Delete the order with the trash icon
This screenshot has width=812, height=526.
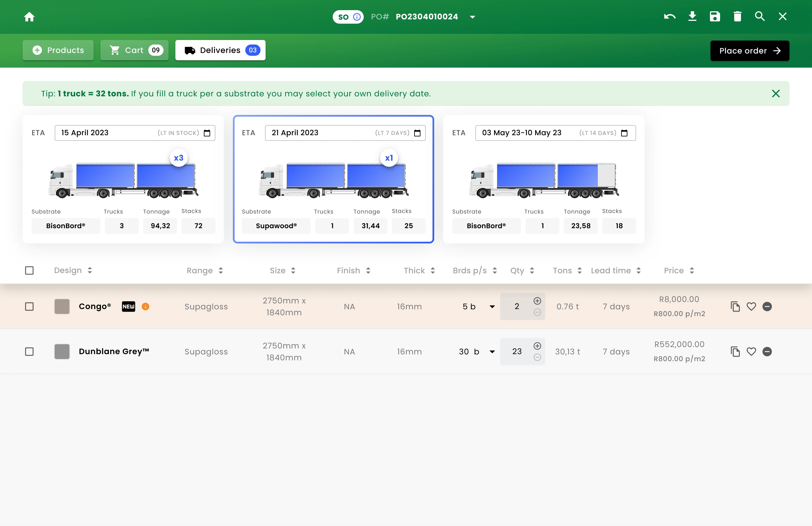tap(737, 16)
